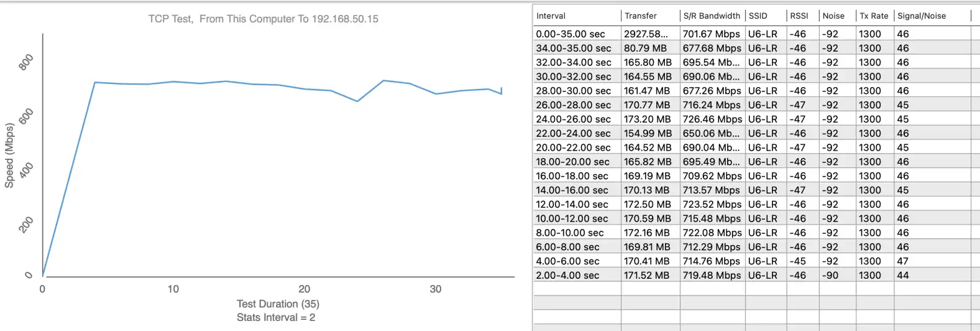Sort by S/R Bandwidth column header
Screen dimensions: 980x331
pos(712,16)
